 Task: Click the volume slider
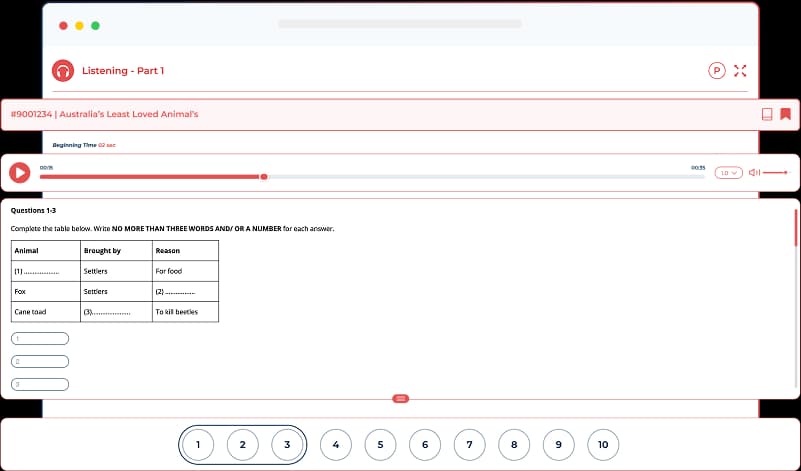[775, 173]
